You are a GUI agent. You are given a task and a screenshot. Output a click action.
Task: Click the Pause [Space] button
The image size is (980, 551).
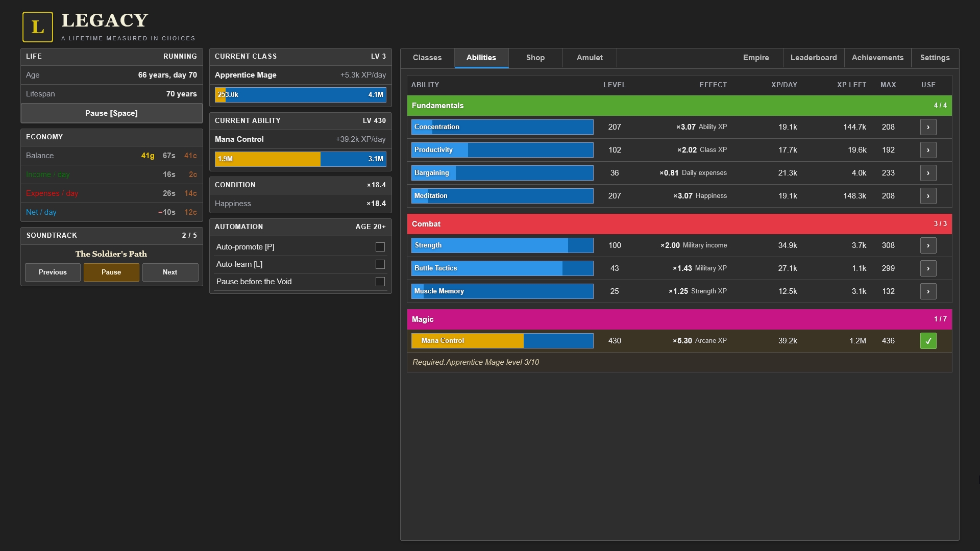coord(111,113)
